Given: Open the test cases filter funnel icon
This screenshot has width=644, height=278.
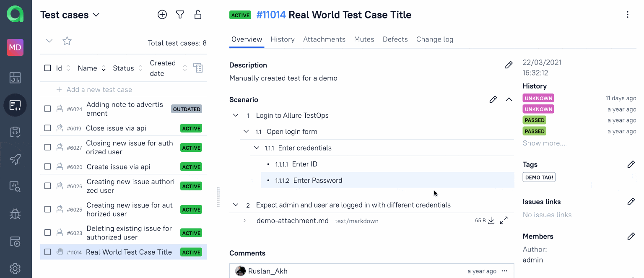Looking at the screenshot, I should pos(180,15).
